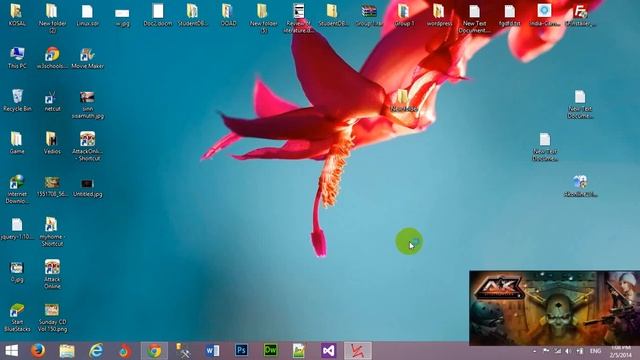Select the Start BlueStacks shortcut
This screenshot has height=360, width=640.
[17, 317]
